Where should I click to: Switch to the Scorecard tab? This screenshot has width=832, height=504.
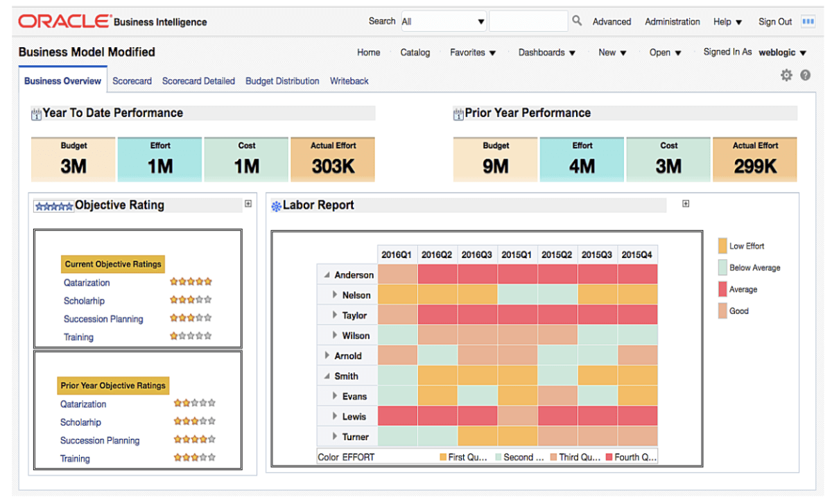tap(132, 81)
